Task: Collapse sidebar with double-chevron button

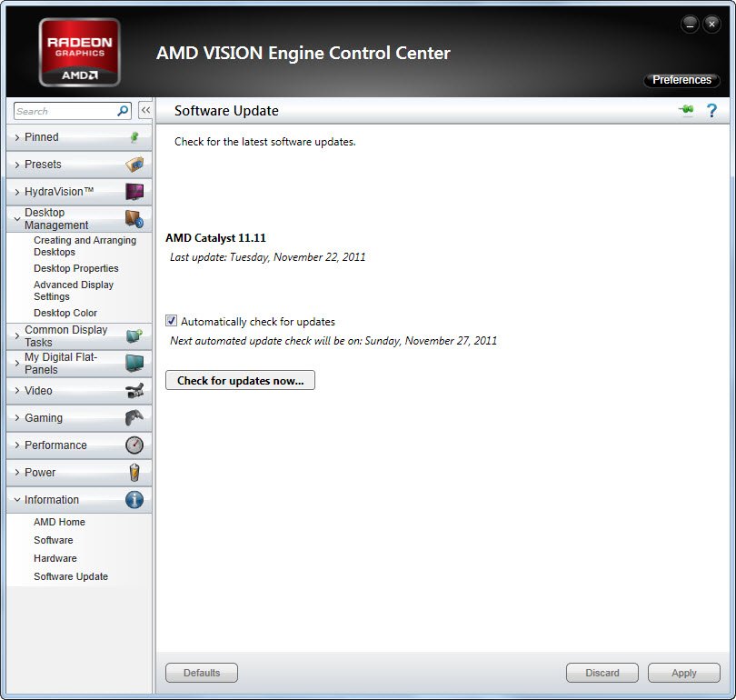Action: coord(145,110)
